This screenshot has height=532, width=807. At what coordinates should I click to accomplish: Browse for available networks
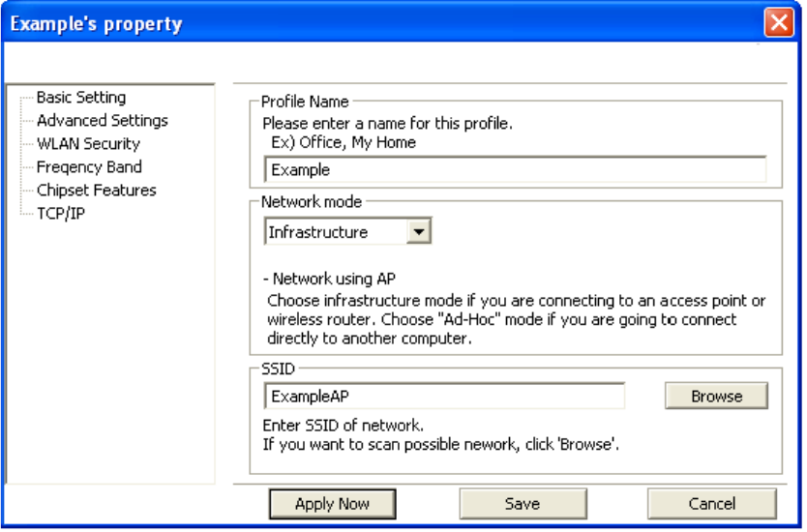(716, 397)
